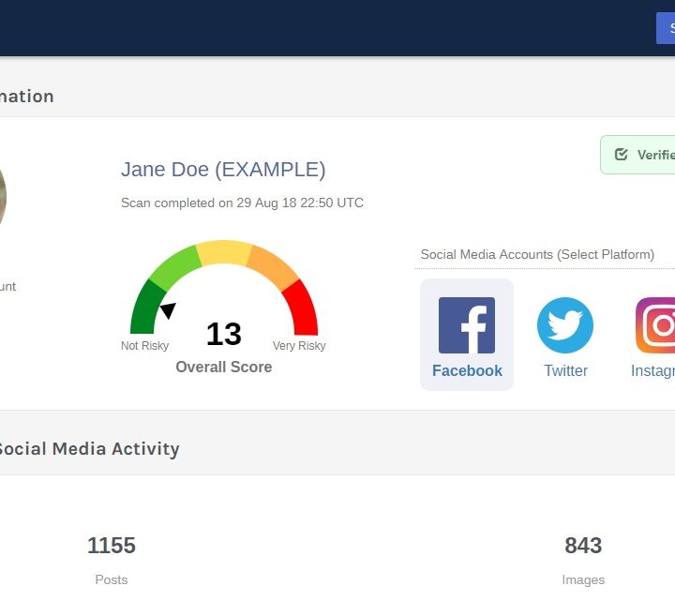Click the risk gauge needle pointer
Image resolution: width=675 pixels, height=616 pixels.
tap(168, 309)
